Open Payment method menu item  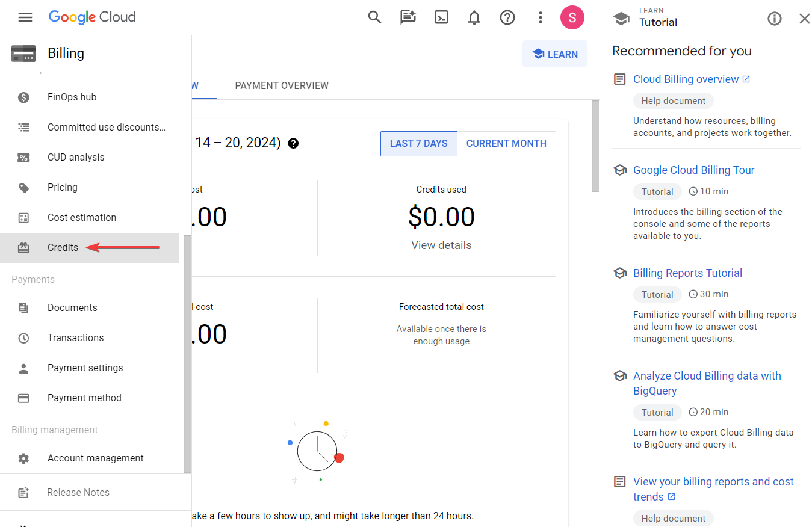pyautogui.click(x=90, y=398)
